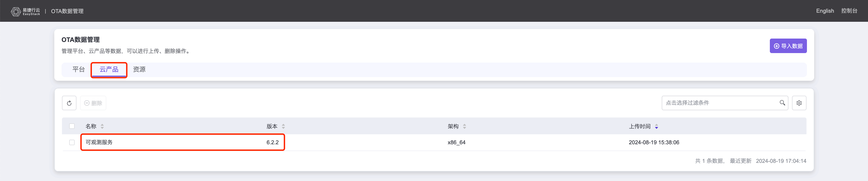Click the disabled 删除 delete button
The height and width of the screenshot is (181, 868).
93,103
